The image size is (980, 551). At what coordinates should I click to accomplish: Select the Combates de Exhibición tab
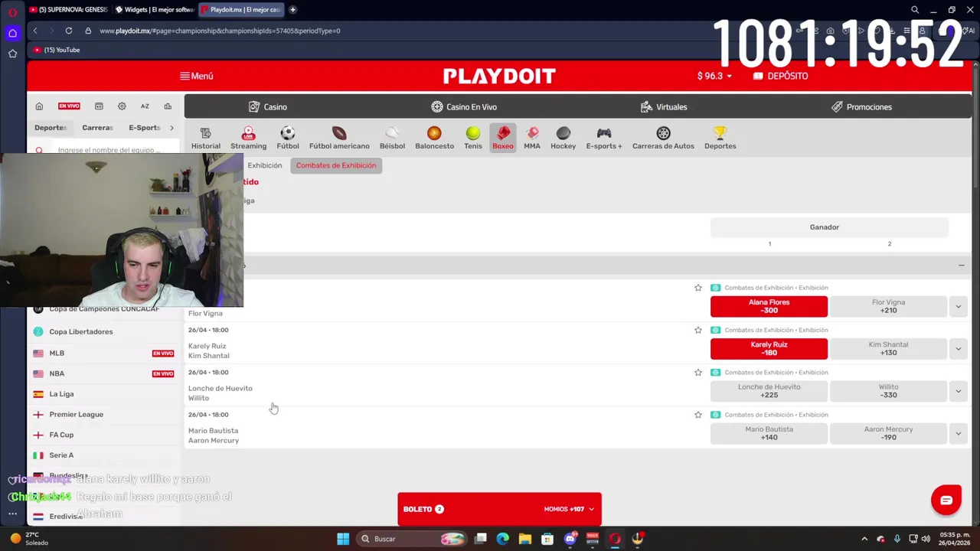336,165
